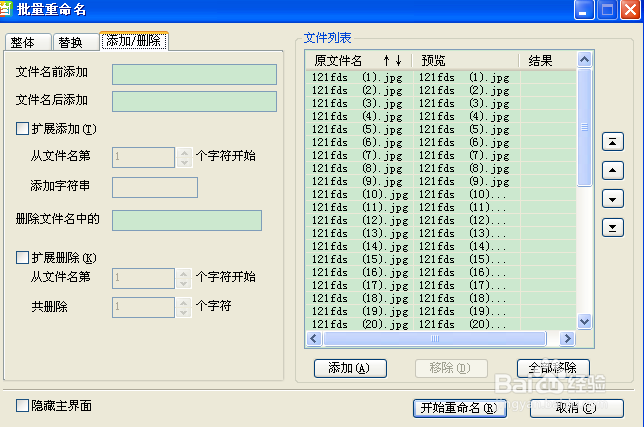Select file row 121fds (10).jpg
The height and width of the screenshot is (427, 644).
coord(441,194)
